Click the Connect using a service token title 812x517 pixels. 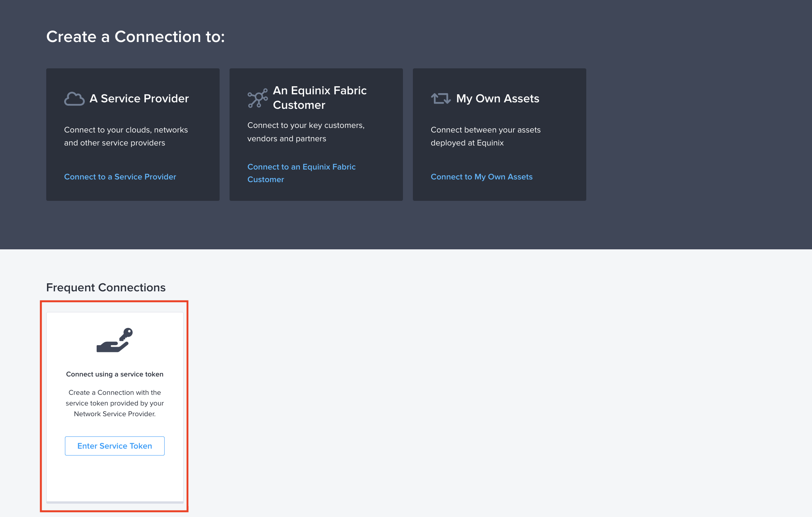coord(115,374)
